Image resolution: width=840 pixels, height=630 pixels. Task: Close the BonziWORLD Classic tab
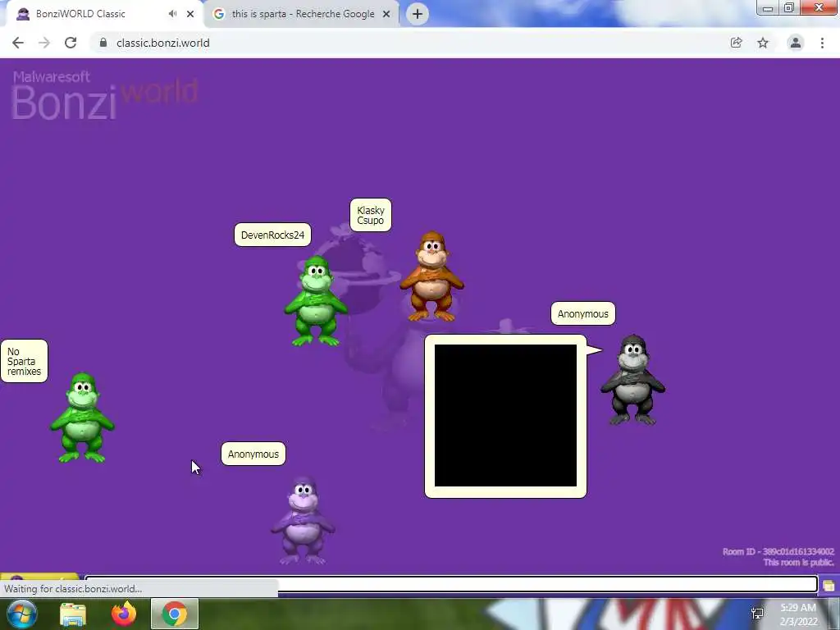[190, 14]
